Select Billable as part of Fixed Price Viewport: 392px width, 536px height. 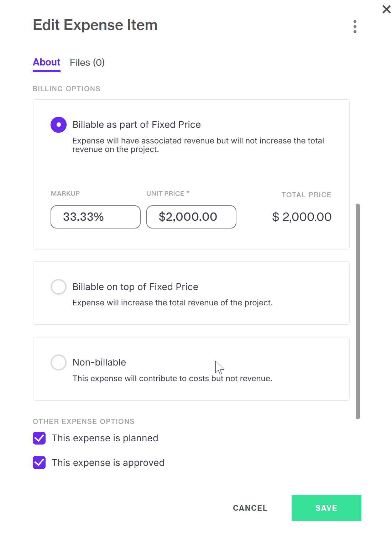(58, 125)
